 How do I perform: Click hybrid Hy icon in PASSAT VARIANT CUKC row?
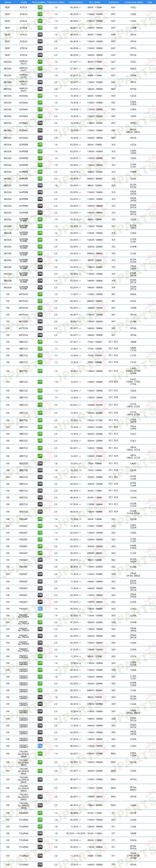coord(40,746)
